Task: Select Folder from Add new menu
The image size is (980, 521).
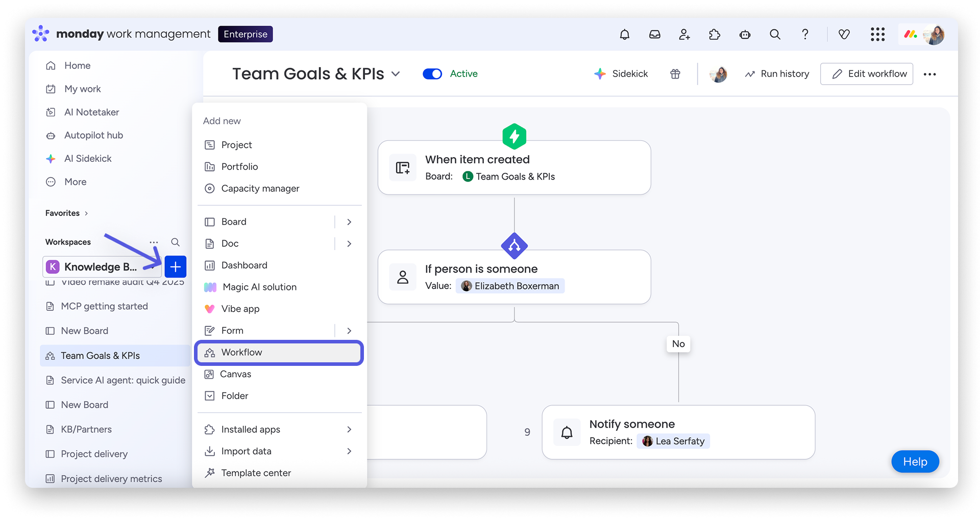Action: pyautogui.click(x=279, y=396)
